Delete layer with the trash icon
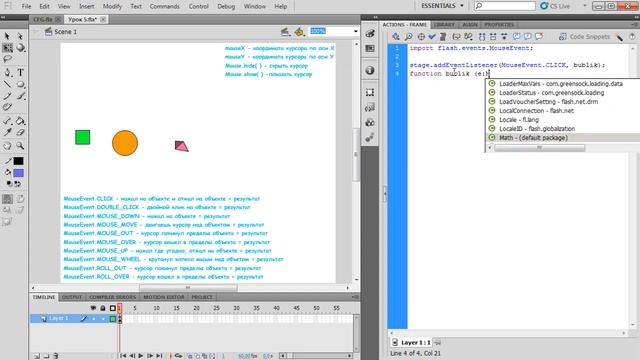This screenshot has width=640, height=360. pyautogui.click(x=56, y=356)
